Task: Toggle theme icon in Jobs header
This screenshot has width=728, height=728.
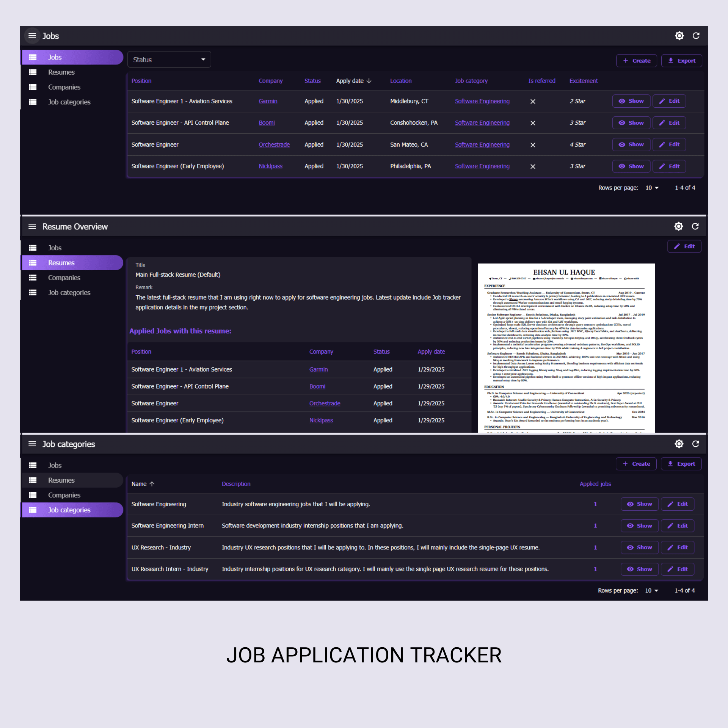Action: (679, 36)
